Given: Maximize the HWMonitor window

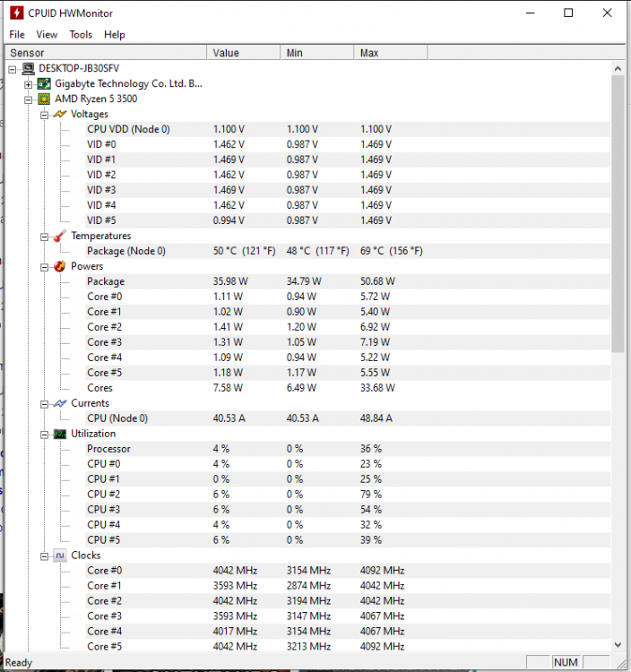Looking at the screenshot, I should click(568, 13).
